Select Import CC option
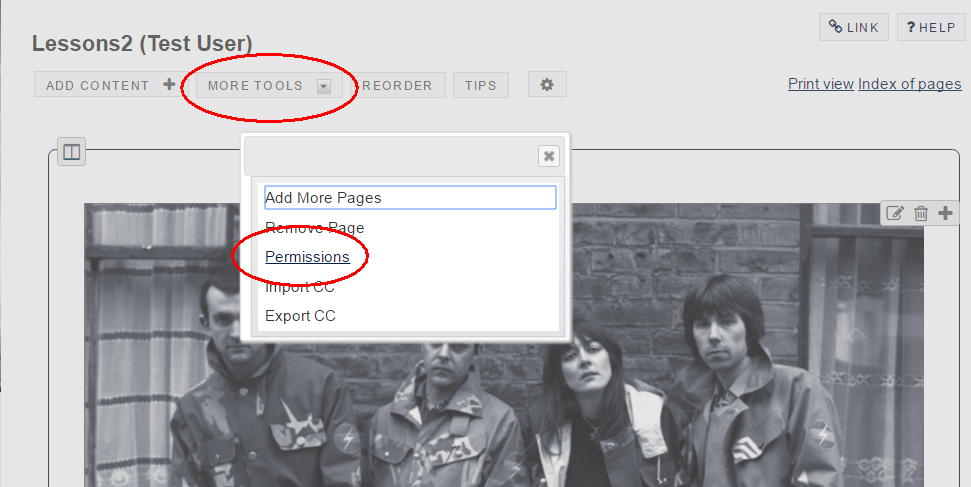Screen dimensions: 971x487 point(300,287)
